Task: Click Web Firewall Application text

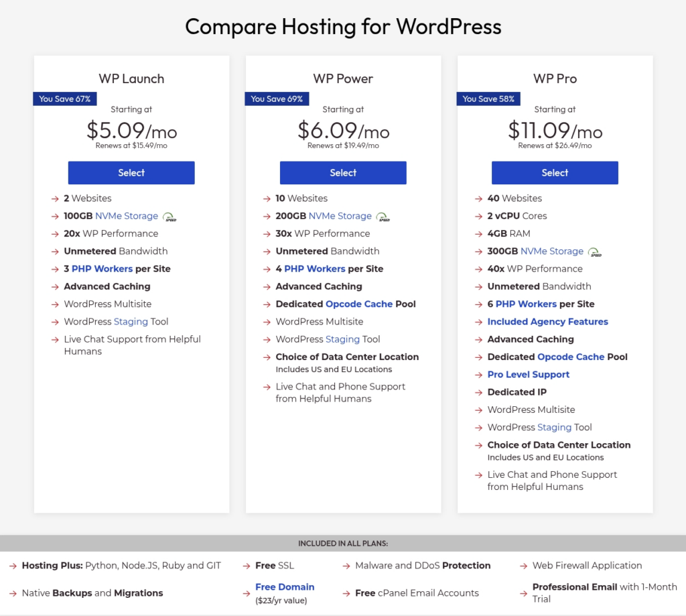Action: (587, 565)
